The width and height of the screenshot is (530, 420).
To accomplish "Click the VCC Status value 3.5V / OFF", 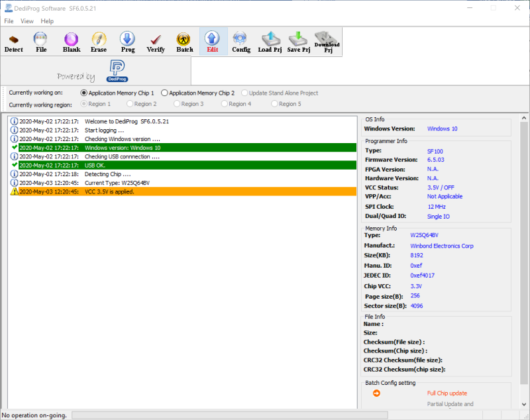I will pyautogui.click(x=441, y=187).
